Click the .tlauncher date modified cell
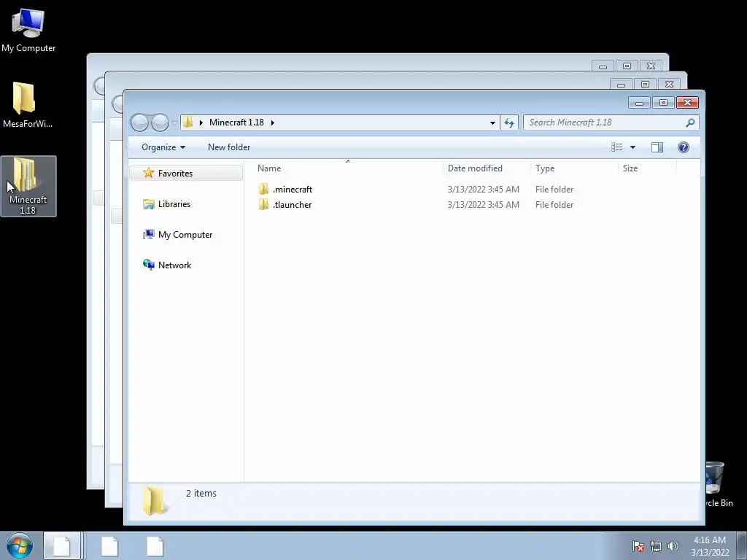 coord(483,205)
